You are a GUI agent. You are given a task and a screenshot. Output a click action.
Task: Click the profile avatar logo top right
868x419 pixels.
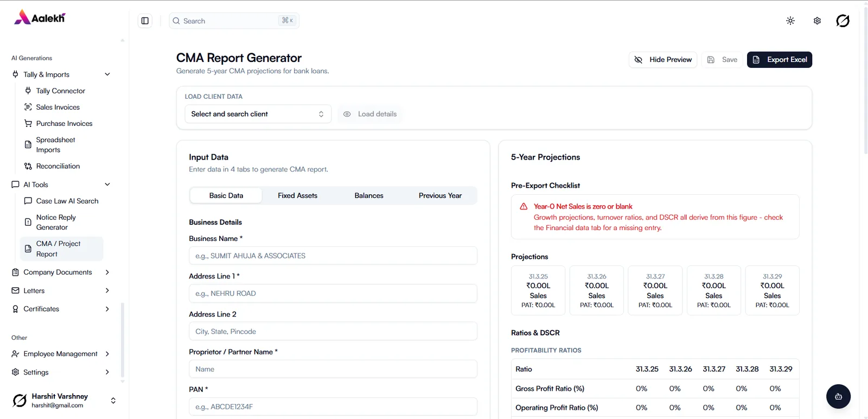coord(843,21)
